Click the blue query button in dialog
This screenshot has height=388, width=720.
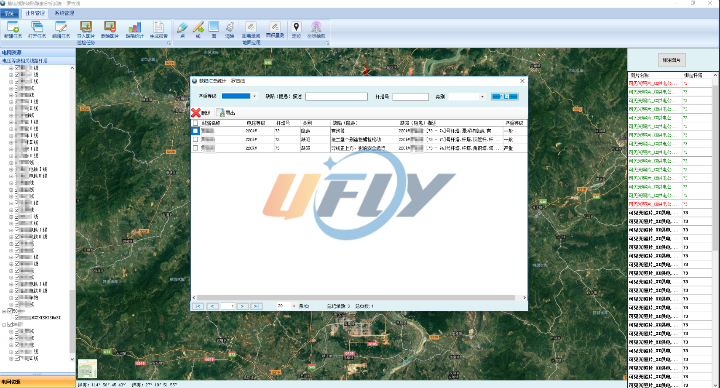[x=505, y=96]
